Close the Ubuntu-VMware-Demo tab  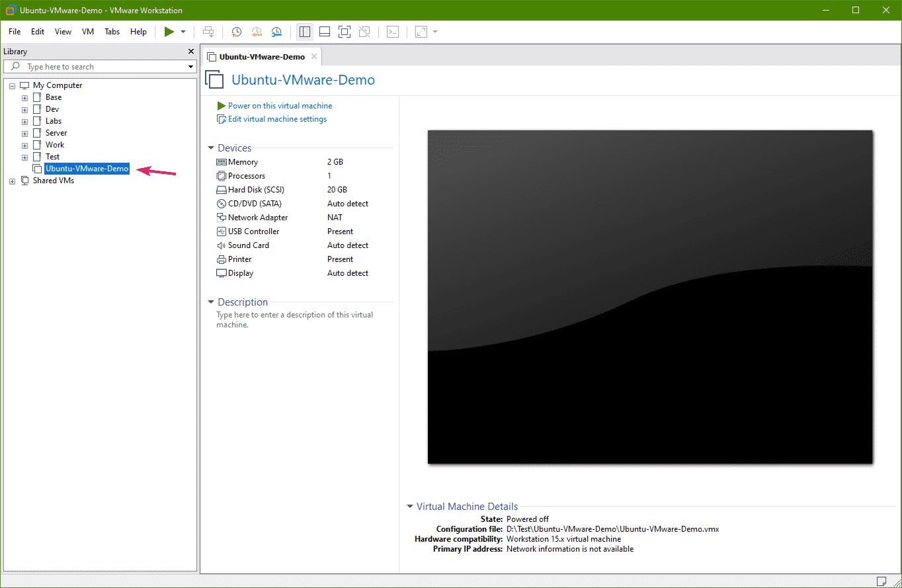pos(314,56)
